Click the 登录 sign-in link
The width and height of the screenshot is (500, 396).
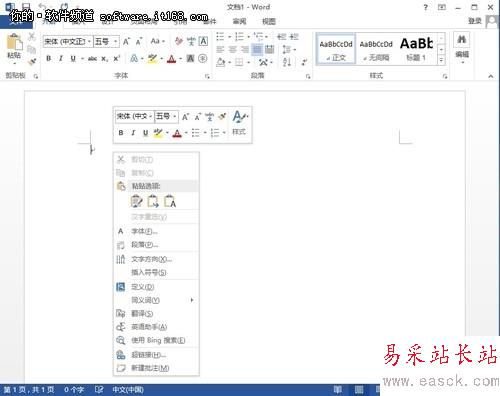[475, 21]
